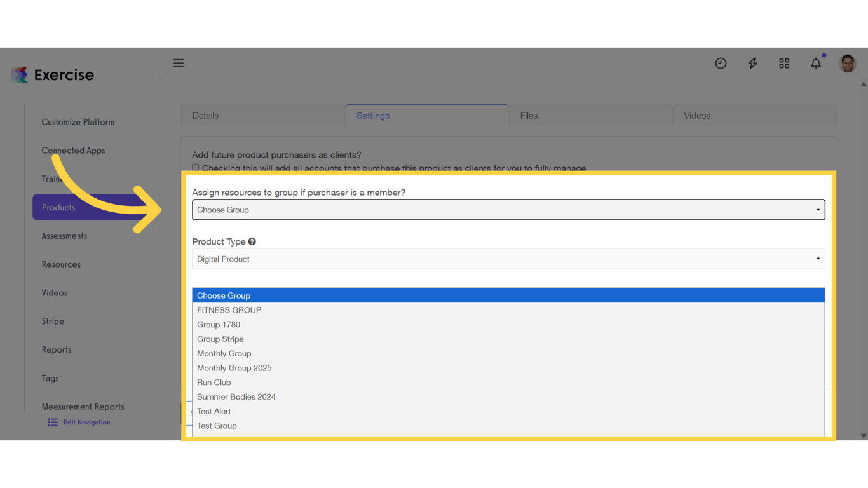Select Monthly Group 2025 from the list

[x=234, y=367]
